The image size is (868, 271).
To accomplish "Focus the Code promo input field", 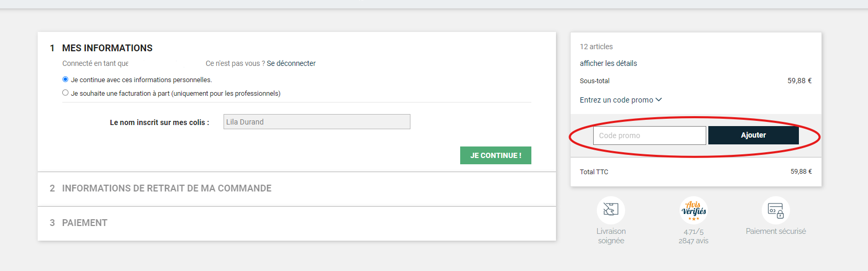I will click(649, 135).
